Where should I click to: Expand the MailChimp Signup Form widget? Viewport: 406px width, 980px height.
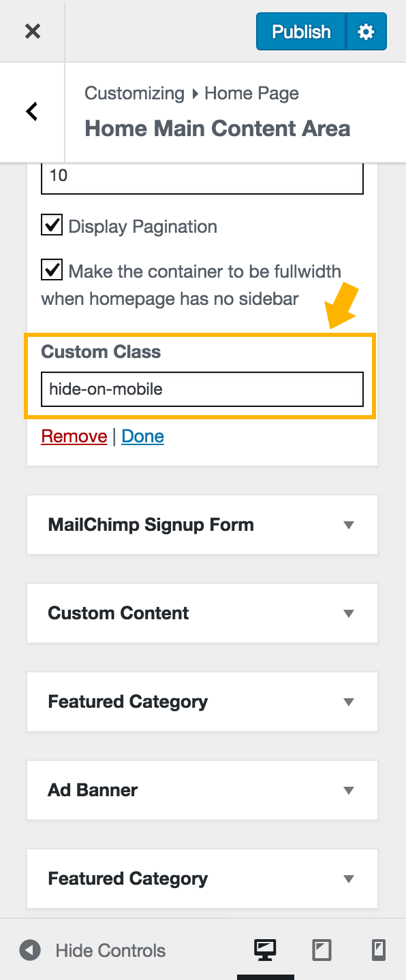click(x=202, y=525)
